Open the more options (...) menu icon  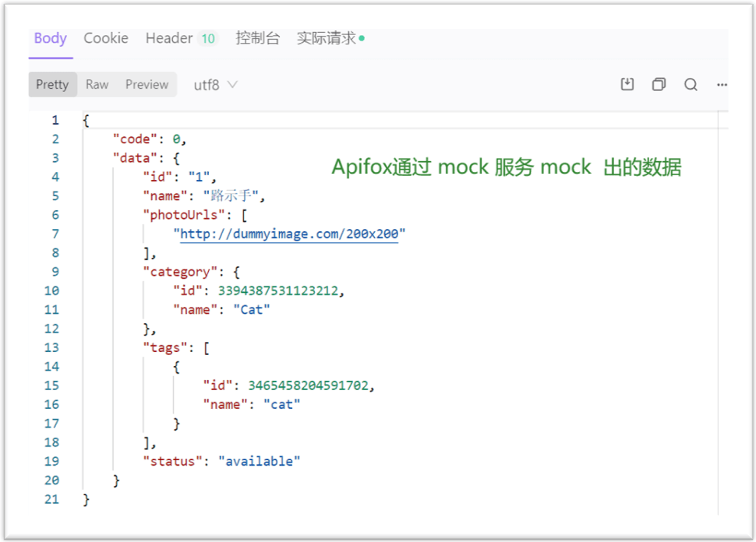[722, 84]
